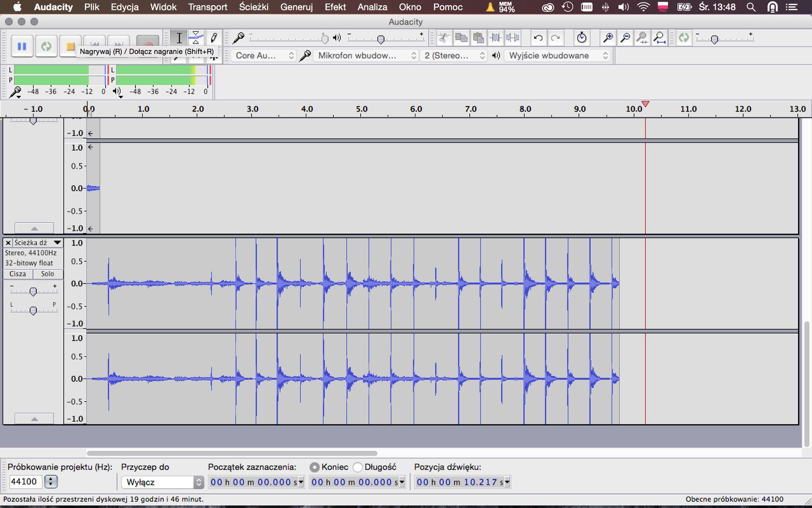Toggle Cisza (mute) on the stereo track
The height and width of the screenshot is (508, 812).
click(x=18, y=274)
